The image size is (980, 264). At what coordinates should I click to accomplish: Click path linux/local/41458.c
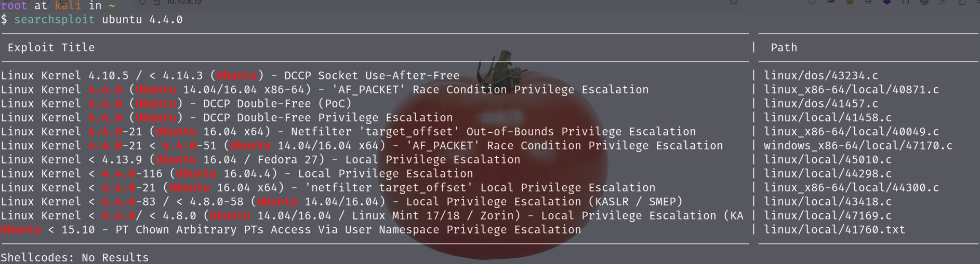(x=828, y=118)
